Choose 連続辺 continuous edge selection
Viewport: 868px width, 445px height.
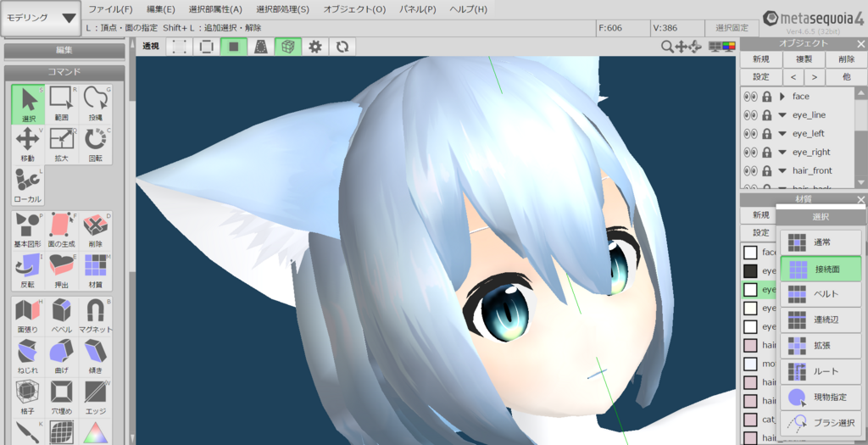tap(821, 320)
